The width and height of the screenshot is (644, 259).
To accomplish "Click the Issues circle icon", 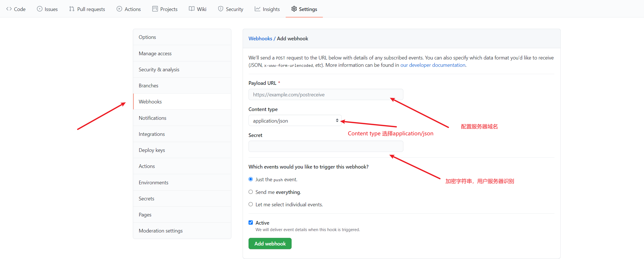I will click(40, 9).
